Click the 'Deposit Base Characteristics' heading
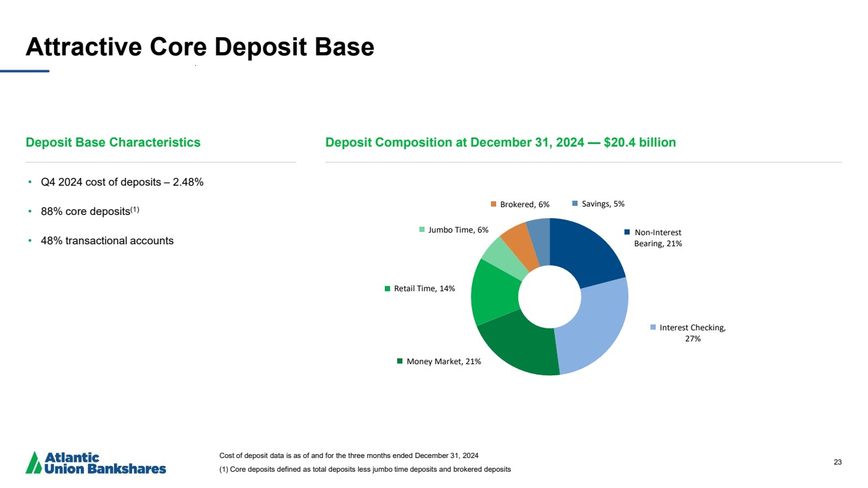 (x=113, y=142)
